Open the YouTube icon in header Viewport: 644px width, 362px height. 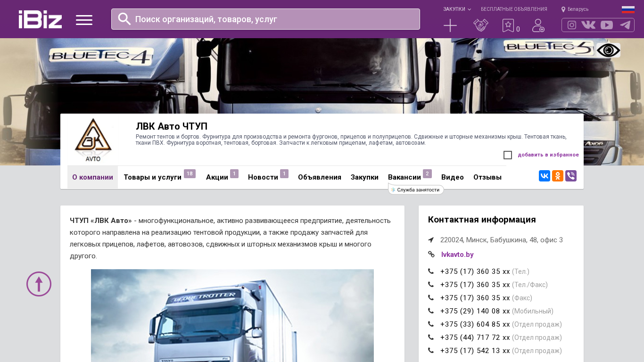point(607,25)
